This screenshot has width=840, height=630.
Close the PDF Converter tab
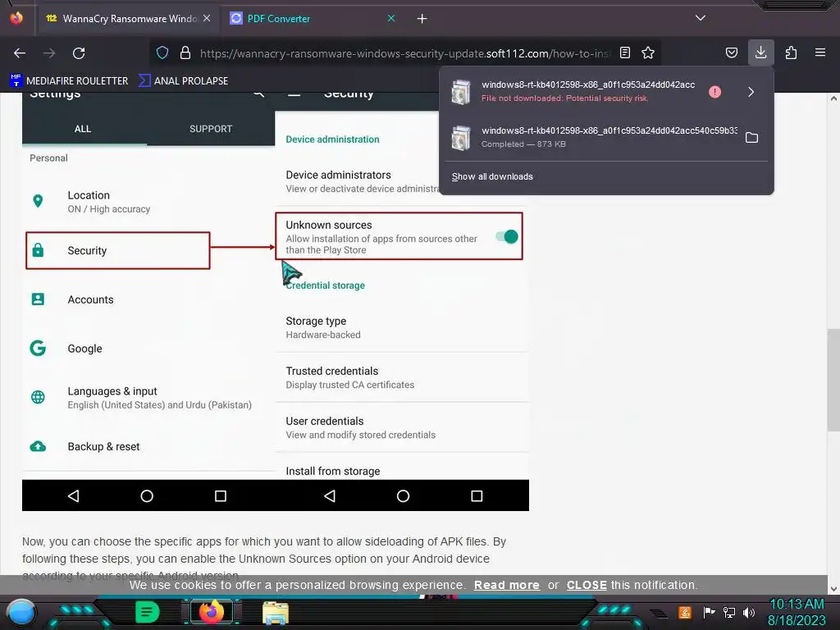[391, 18]
